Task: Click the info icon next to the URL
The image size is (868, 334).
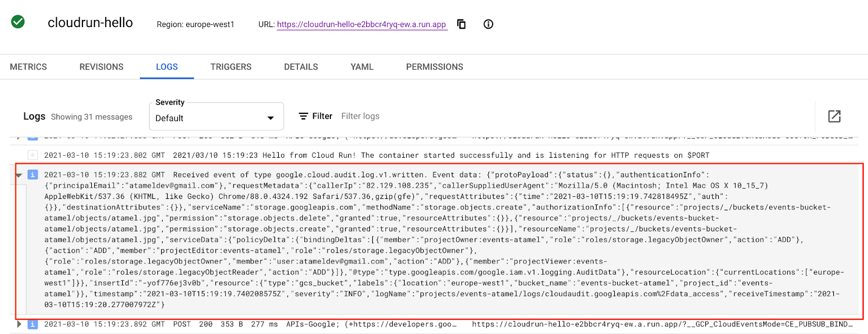Action: (488, 24)
